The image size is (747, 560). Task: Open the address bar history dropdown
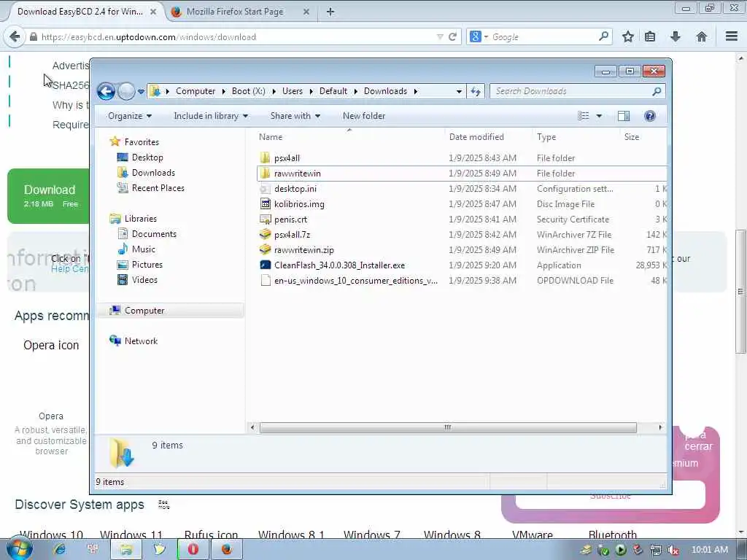[x=459, y=91]
